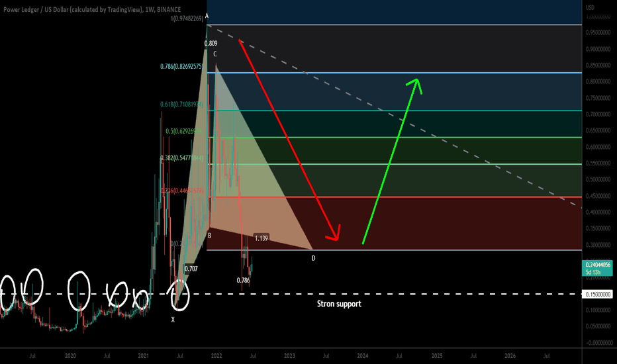The image size is (617, 364).
Task: Click the 2021 time axis label
Action: [x=143, y=356]
